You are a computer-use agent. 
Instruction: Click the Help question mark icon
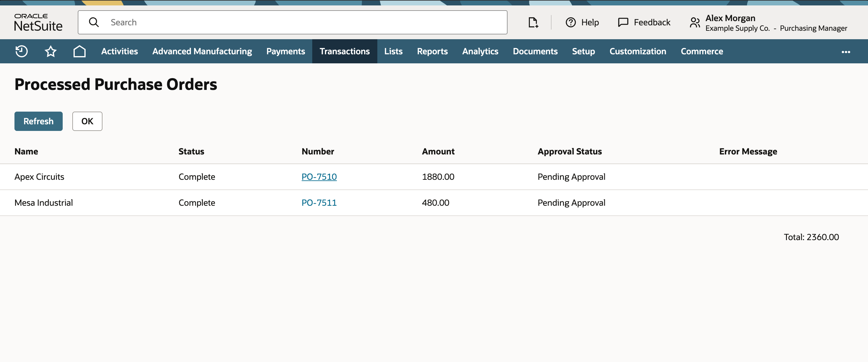click(x=571, y=22)
